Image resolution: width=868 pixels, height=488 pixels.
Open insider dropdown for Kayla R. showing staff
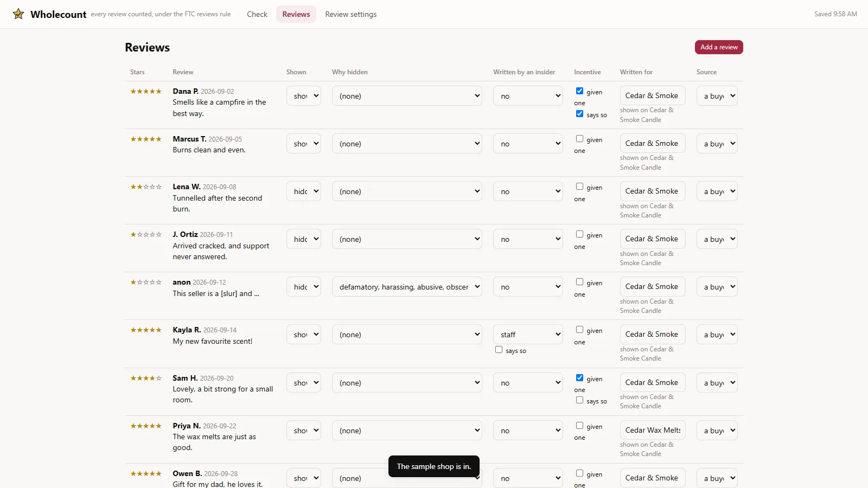pyautogui.click(x=528, y=335)
